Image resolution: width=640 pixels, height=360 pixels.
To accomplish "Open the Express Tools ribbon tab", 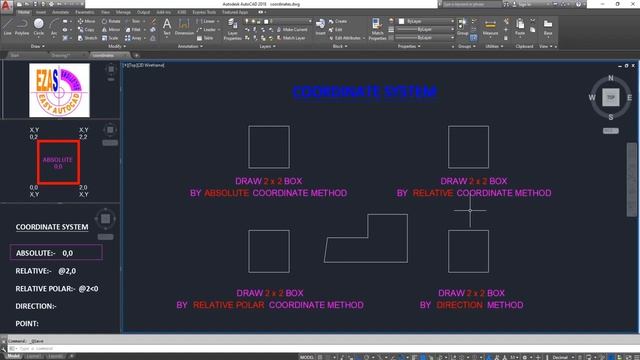I will tap(204, 12).
